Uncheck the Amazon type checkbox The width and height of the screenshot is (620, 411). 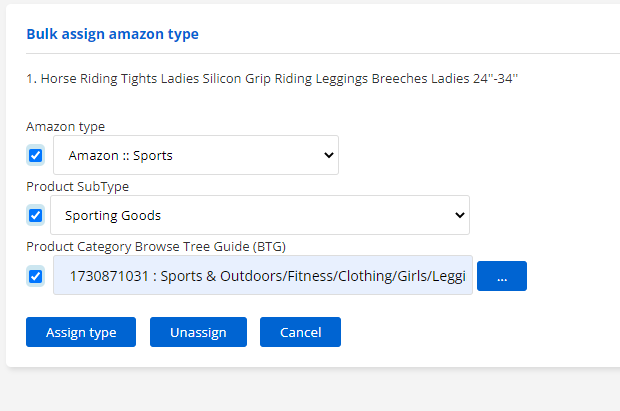coord(36,155)
